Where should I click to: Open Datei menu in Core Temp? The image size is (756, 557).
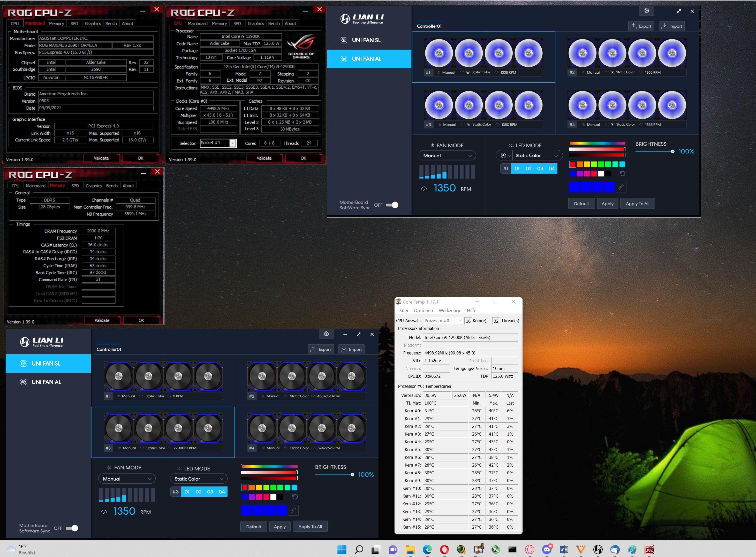coord(403,311)
